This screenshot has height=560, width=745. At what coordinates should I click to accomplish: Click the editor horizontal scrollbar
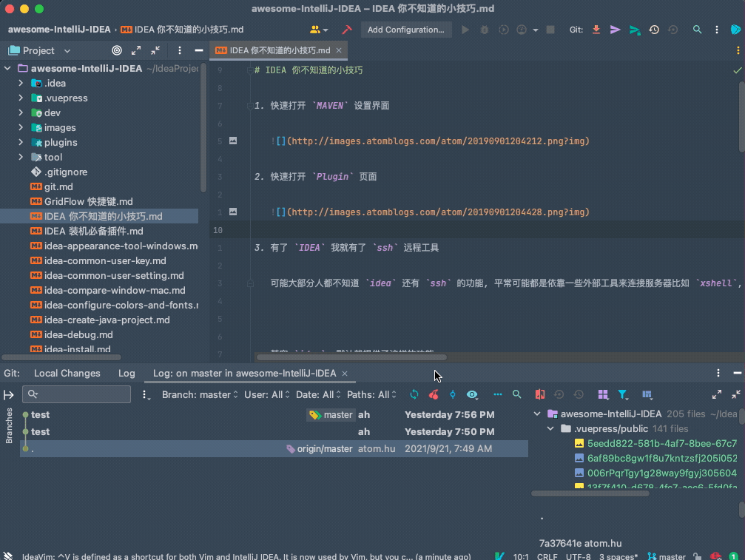(351, 357)
